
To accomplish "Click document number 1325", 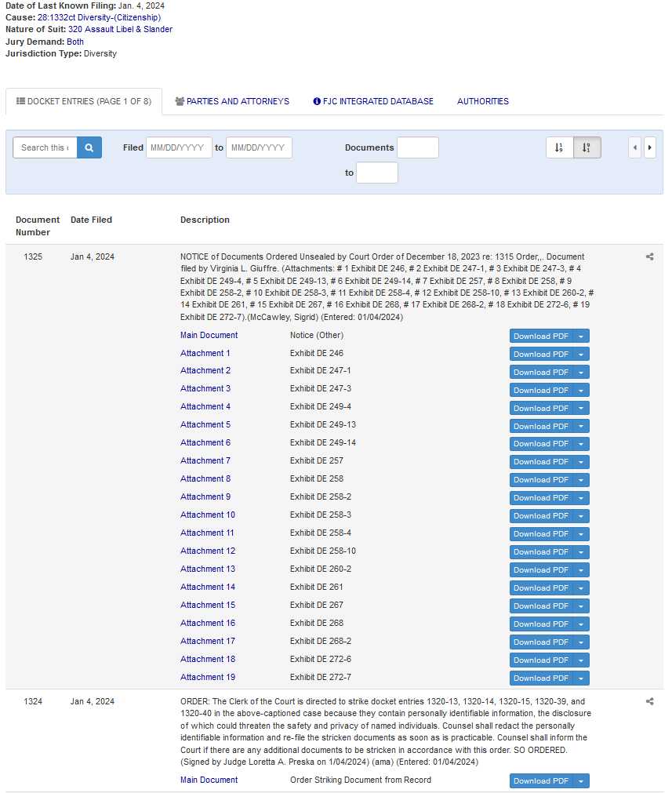I will pyautogui.click(x=33, y=257).
